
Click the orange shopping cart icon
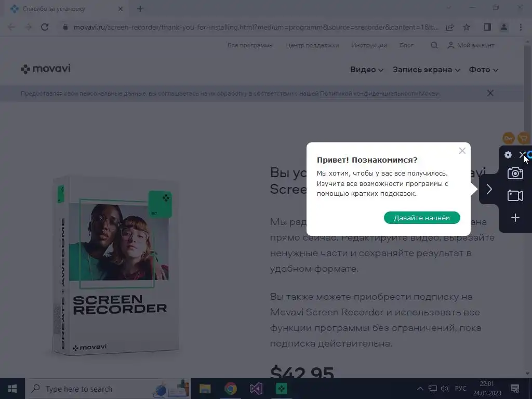524,138
